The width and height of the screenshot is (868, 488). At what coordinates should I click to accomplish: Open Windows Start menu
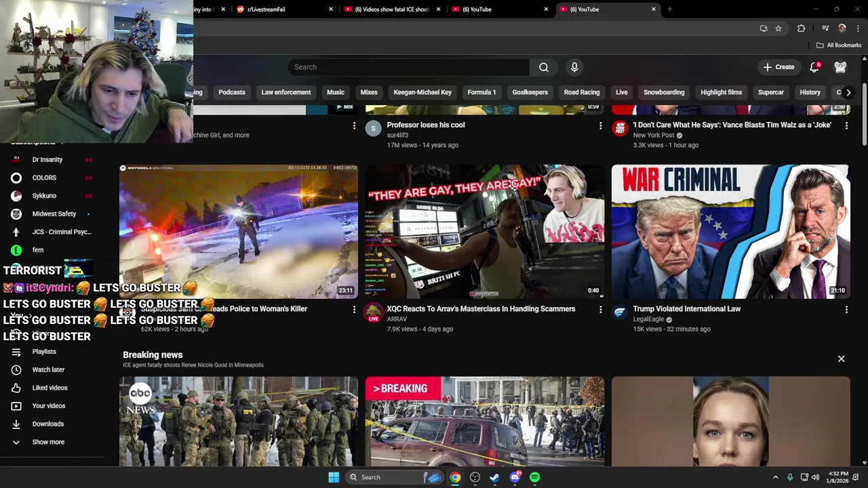click(x=334, y=477)
